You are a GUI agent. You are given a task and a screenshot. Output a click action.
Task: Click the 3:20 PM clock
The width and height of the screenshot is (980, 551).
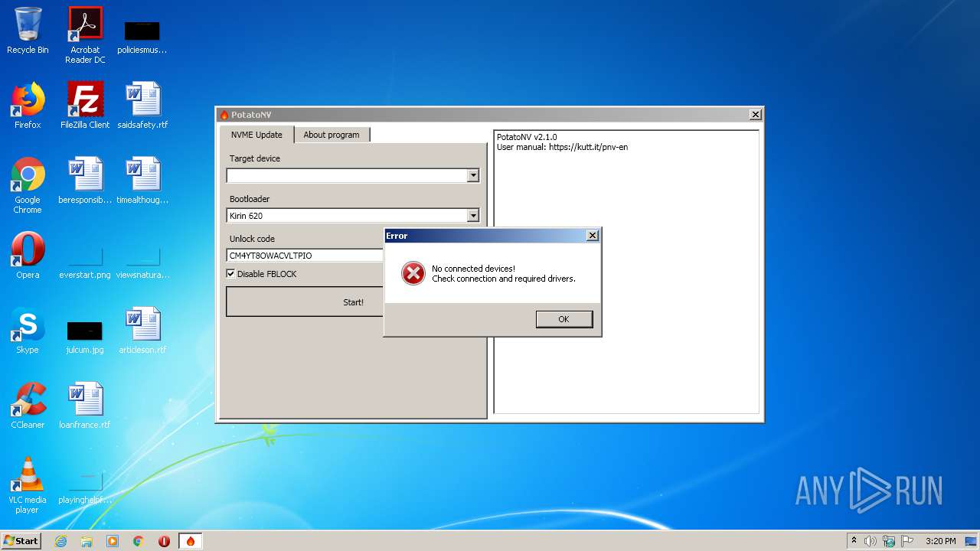(x=940, y=541)
